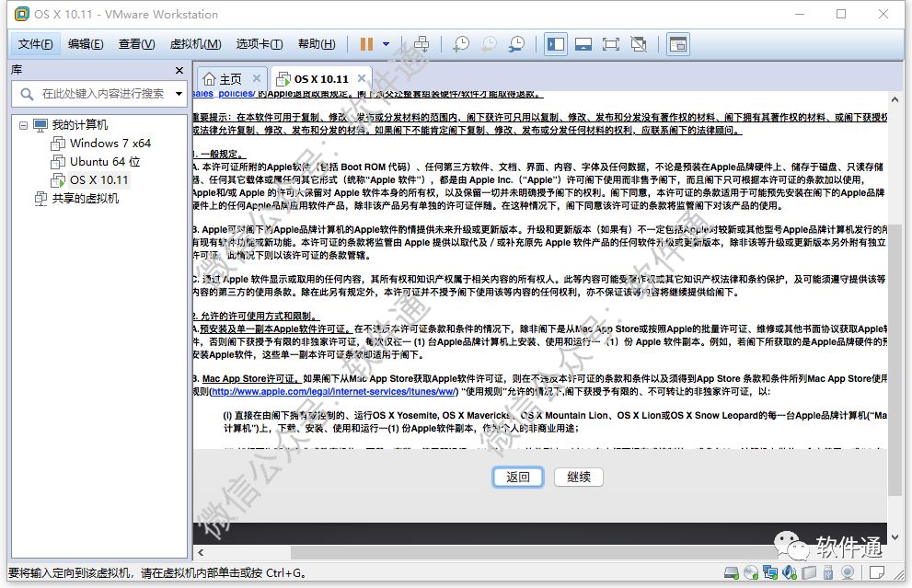Viewport: 912px width, 588px height.
Task: Open the 选项卡(T) menu
Action: 260,44
